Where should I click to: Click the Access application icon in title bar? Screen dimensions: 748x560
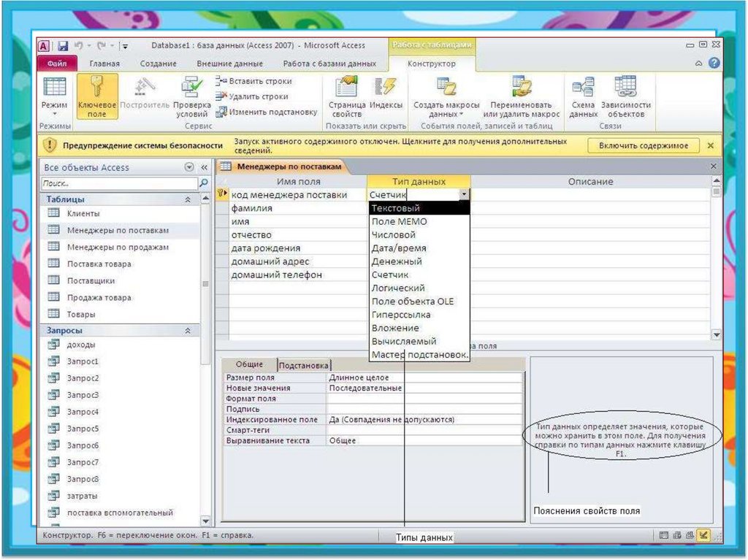(43, 46)
